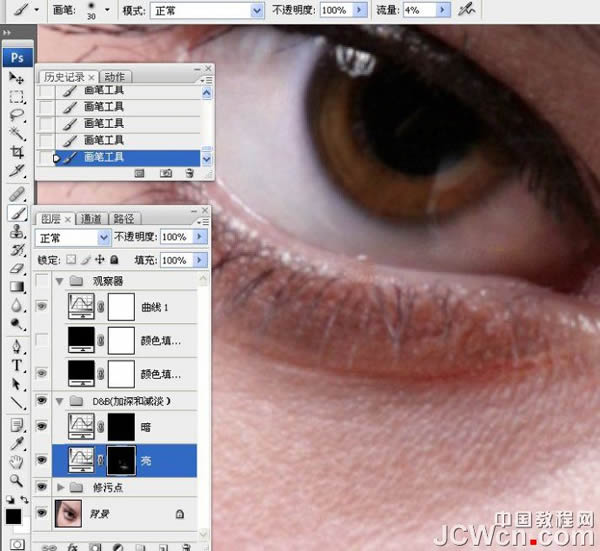Screen dimensions: 600x551
Task: Hide the D&B group
Action: [42, 401]
